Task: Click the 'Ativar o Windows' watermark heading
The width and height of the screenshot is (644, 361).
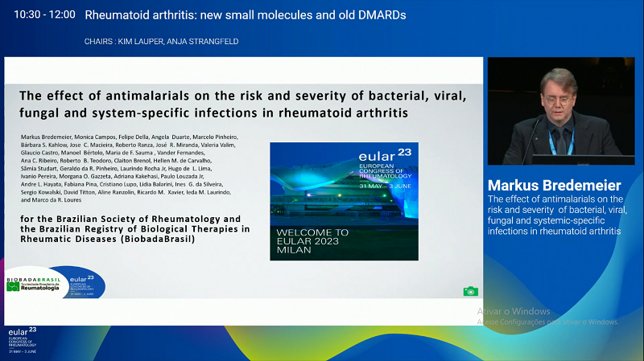Action: [514, 311]
